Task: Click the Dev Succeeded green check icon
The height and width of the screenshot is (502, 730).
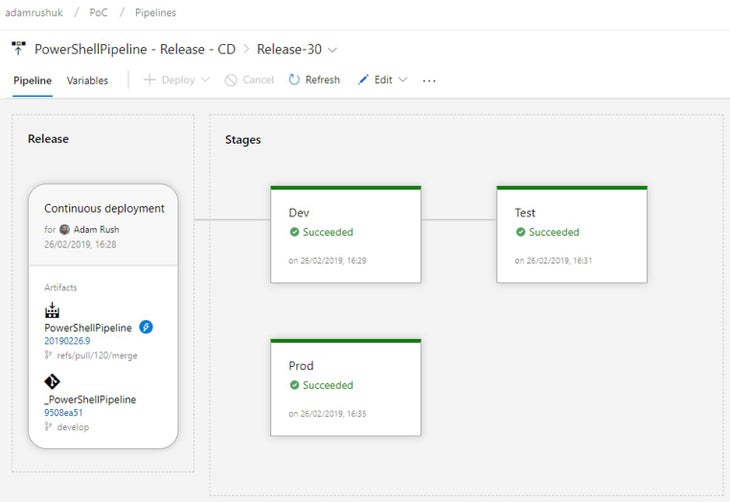Action: coord(294,232)
